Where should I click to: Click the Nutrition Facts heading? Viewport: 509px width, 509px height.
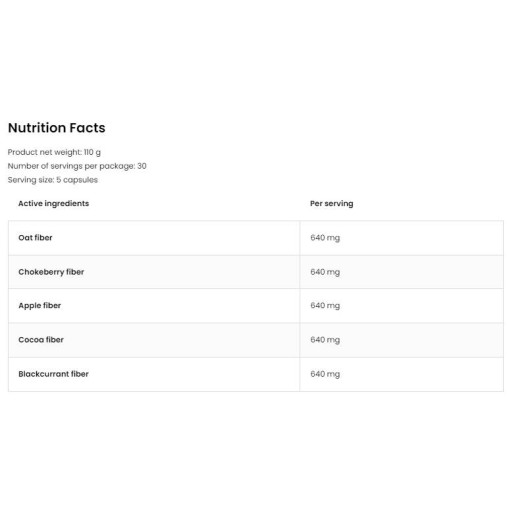click(57, 128)
